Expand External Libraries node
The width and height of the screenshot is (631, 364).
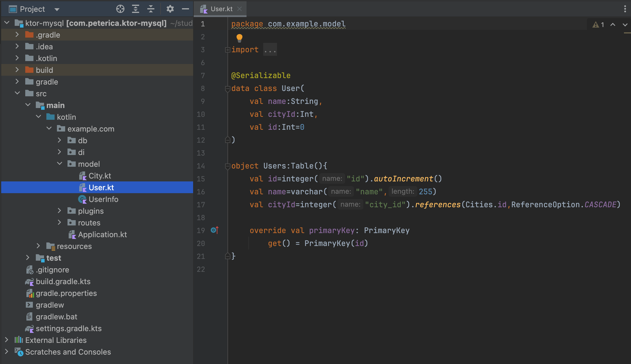[6, 340]
